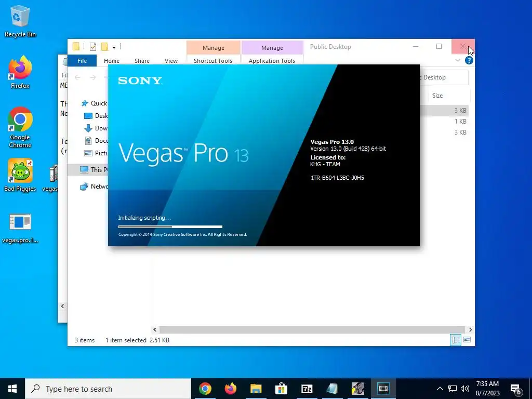Open the notification center with 6 notifications
Viewport: 532px width, 399px height.
516,390
